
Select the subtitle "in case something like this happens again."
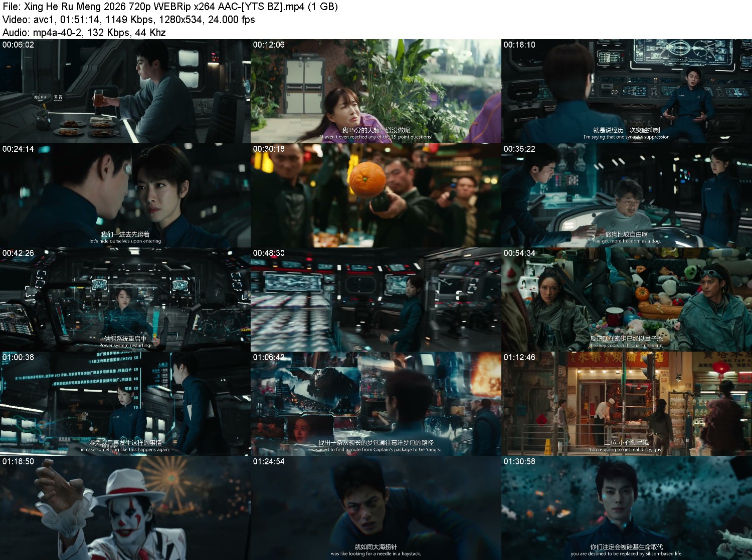125,449
